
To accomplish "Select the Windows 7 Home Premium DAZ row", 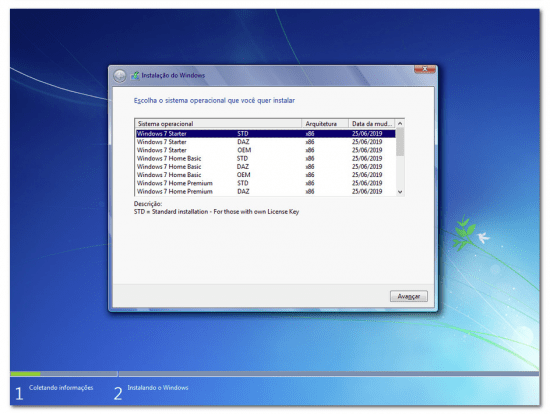I will click(266, 191).
